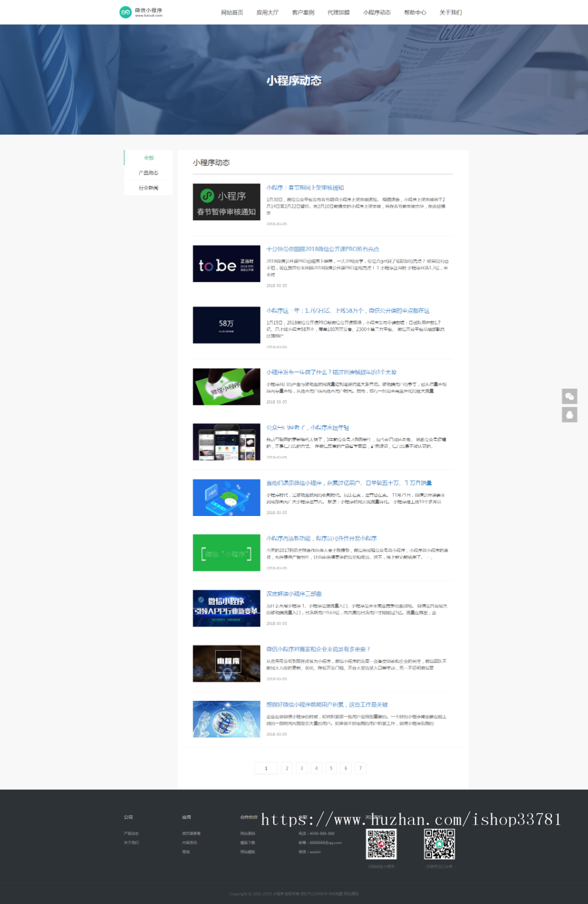588x904 pixels.
Task: Go to pagination page 4
Action: [316, 768]
